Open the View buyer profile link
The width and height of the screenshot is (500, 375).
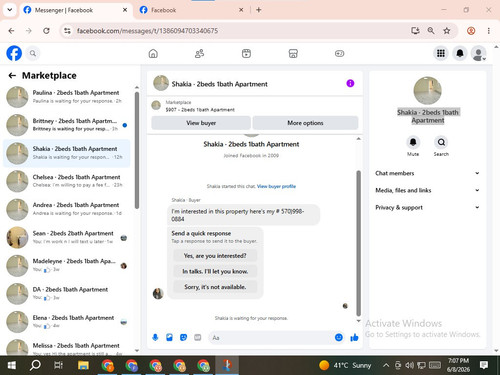(276, 186)
